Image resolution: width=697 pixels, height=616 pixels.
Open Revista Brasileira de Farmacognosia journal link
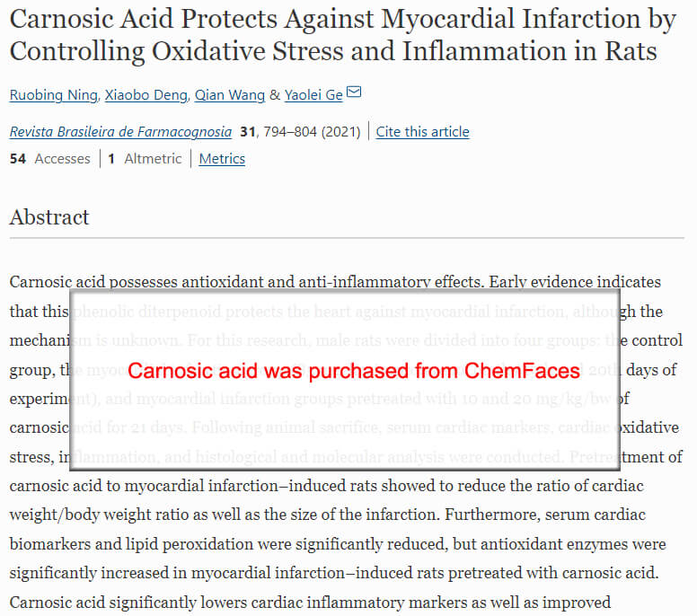point(120,132)
